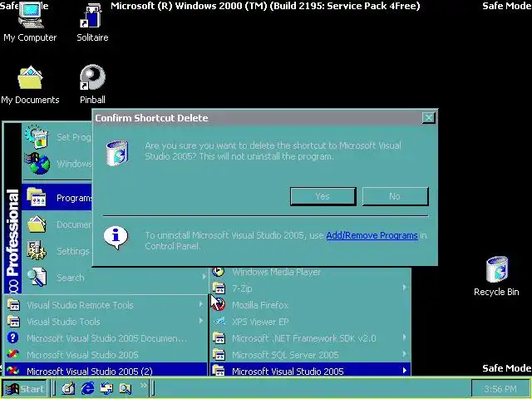Confirm deletion with the Yes button

[323, 196]
